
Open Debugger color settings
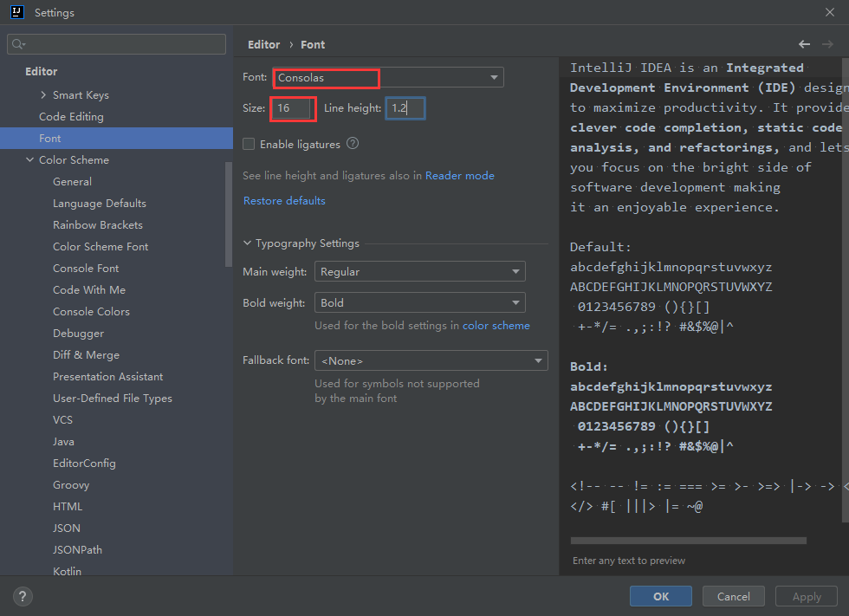[x=79, y=333]
